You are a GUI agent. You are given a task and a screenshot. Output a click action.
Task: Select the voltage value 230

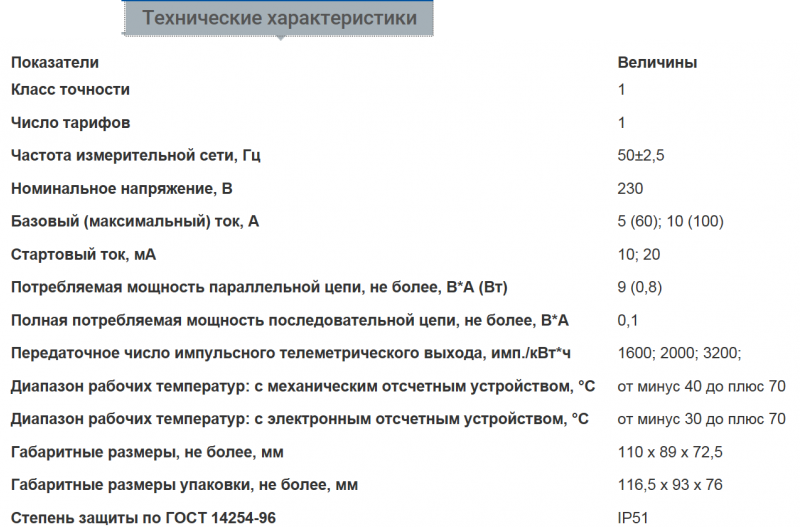coord(630,189)
